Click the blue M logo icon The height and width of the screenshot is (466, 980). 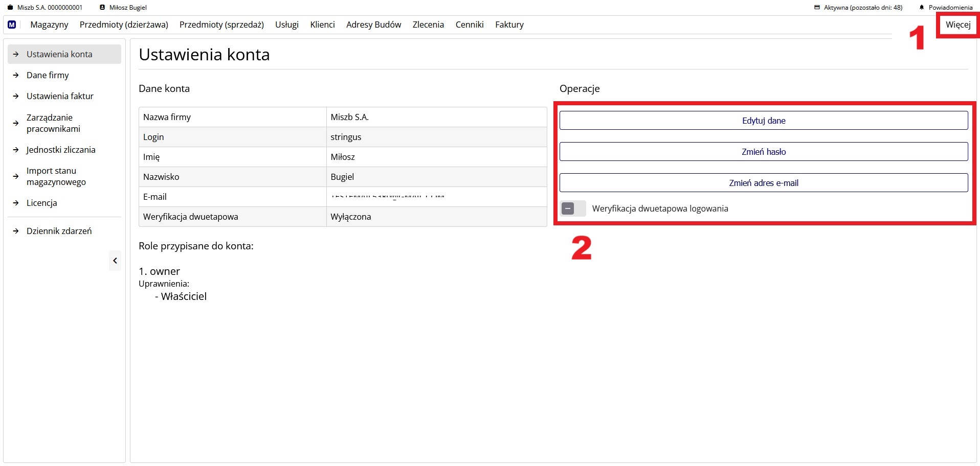tap(12, 25)
